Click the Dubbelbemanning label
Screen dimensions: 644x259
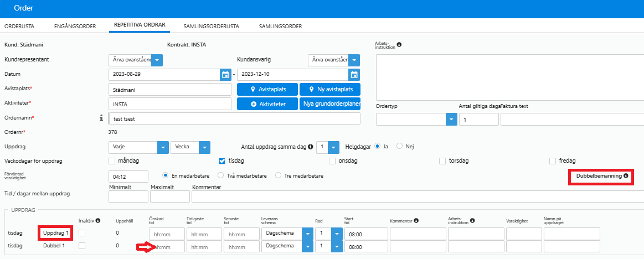coord(599,175)
